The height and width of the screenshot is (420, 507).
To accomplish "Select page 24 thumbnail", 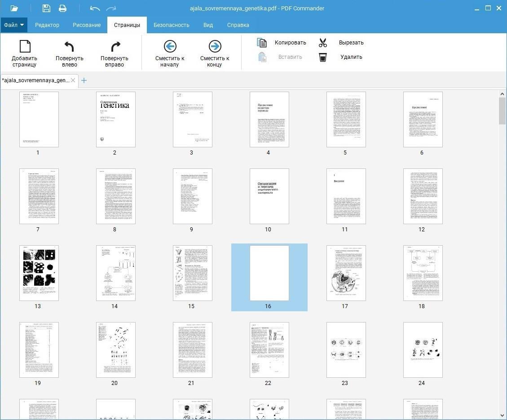I will (x=423, y=350).
